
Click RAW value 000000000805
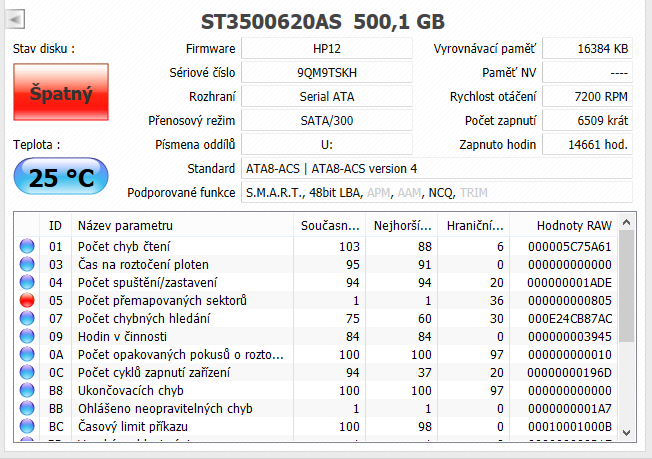(570, 301)
